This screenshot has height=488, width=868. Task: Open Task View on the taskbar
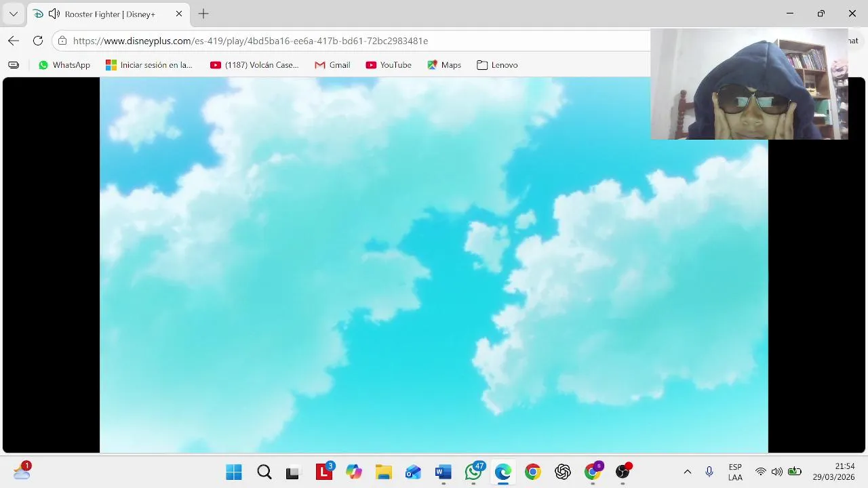[293, 472]
